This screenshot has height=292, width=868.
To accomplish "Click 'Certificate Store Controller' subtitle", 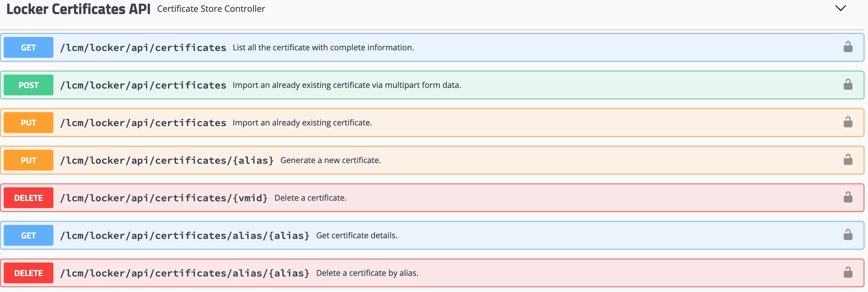I will (x=211, y=9).
